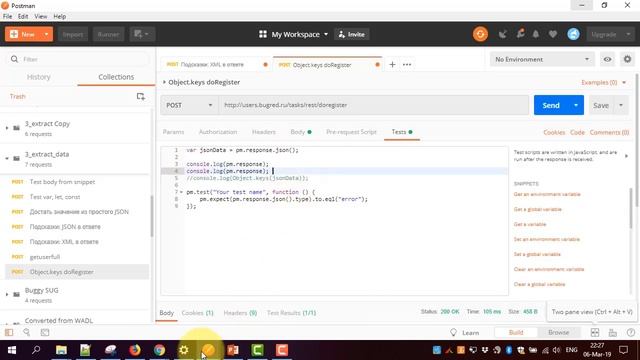
Task: Open the Body request tab
Action: pos(301,132)
